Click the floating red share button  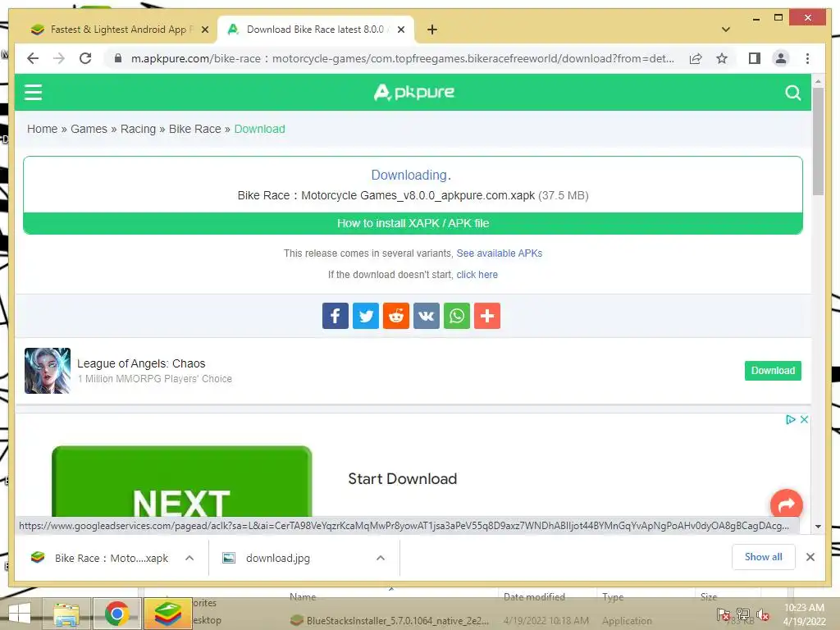click(786, 504)
